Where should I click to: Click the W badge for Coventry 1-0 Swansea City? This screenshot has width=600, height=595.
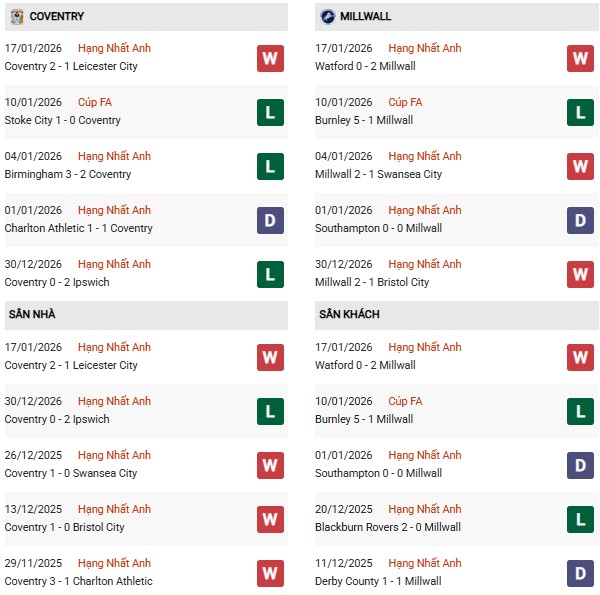tap(270, 465)
